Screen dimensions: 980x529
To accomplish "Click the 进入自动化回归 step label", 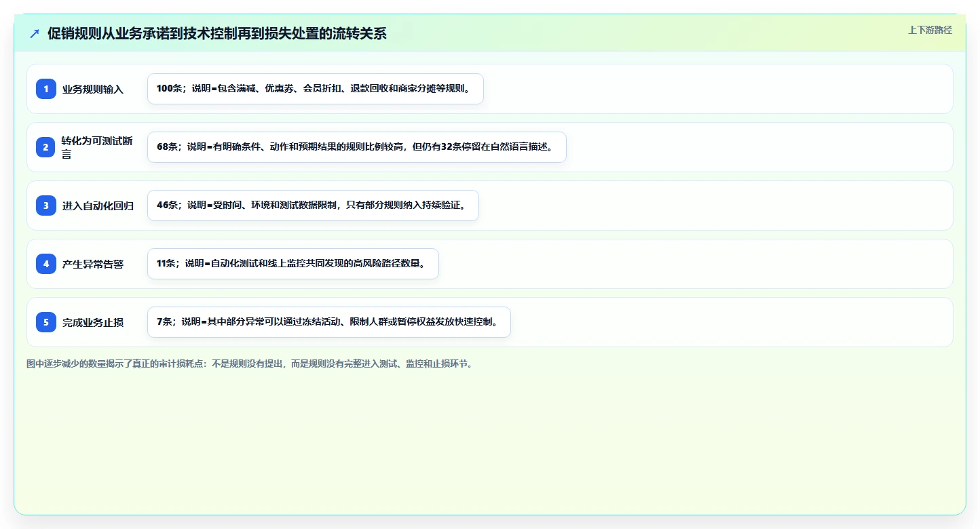I will 98,205.
